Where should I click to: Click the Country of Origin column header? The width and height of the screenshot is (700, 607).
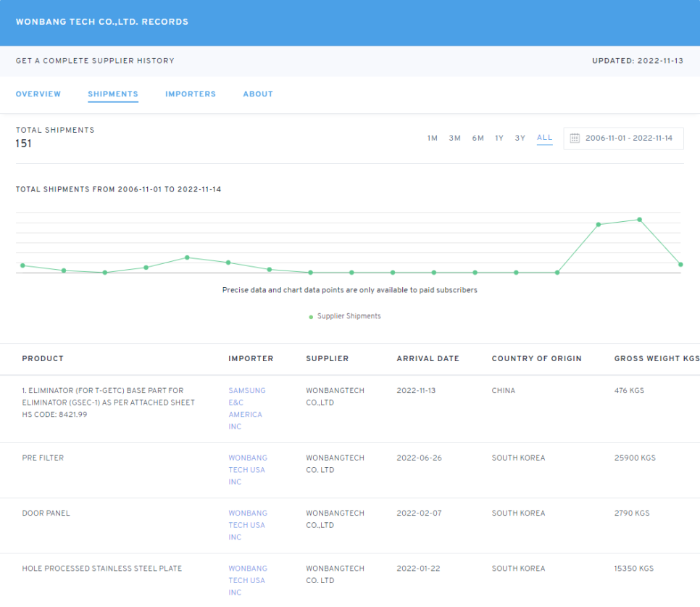tap(537, 359)
